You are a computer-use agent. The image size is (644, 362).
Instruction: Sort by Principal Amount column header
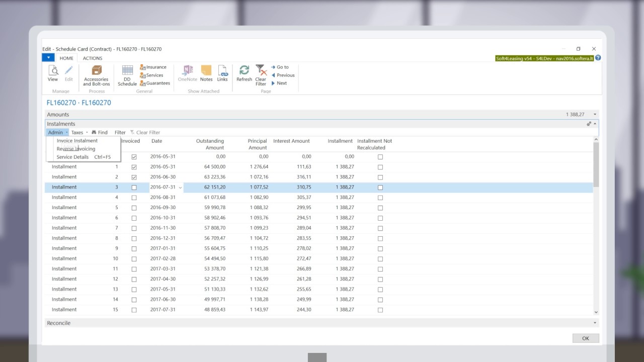(x=257, y=144)
